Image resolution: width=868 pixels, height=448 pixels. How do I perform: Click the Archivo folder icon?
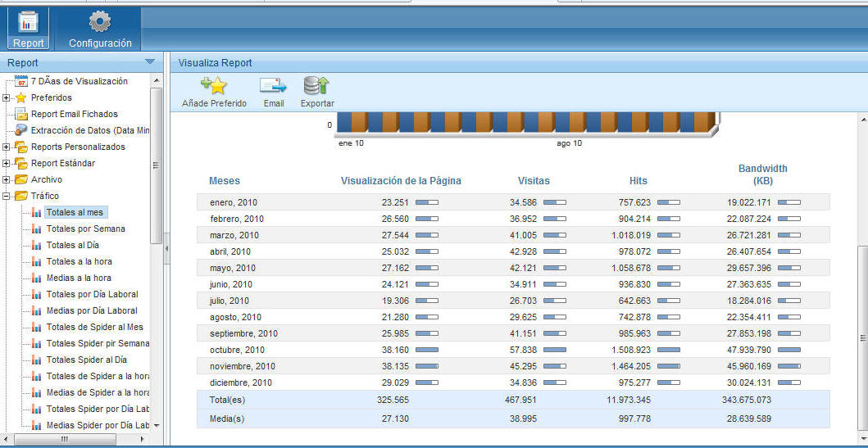(x=21, y=179)
